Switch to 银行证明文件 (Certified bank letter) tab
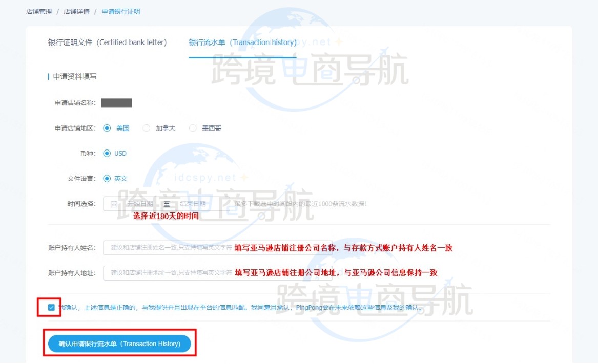598x364 pixels. pyautogui.click(x=107, y=42)
